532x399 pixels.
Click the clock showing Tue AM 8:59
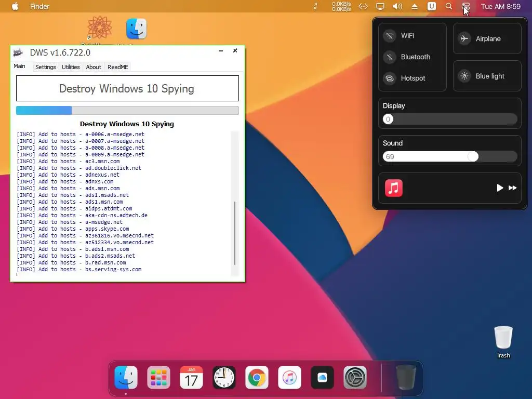pos(501,6)
